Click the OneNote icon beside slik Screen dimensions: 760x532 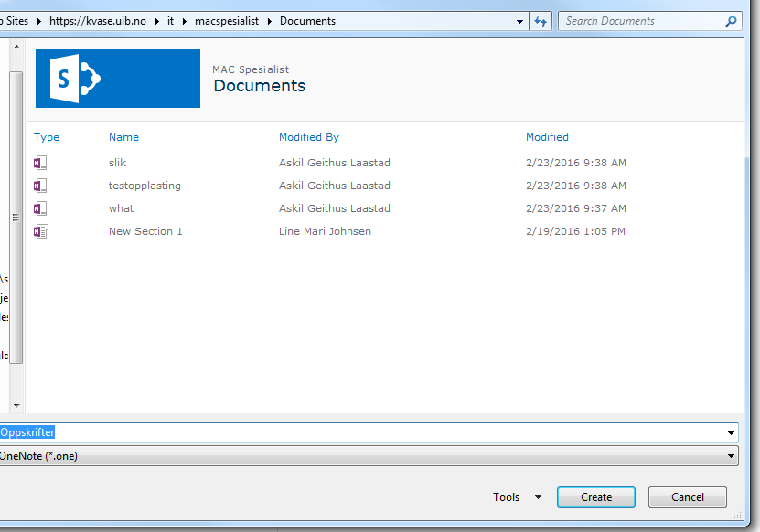coord(40,163)
